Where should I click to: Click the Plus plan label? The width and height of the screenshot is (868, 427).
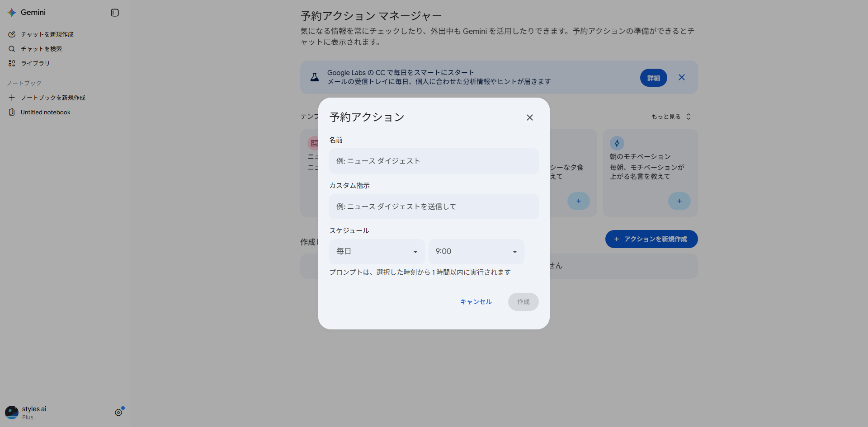pyautogui.click(x=28, y=418)
